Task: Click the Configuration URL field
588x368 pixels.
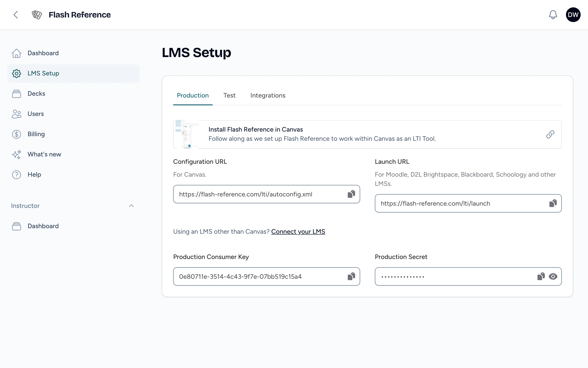Action: click(266, 194)
